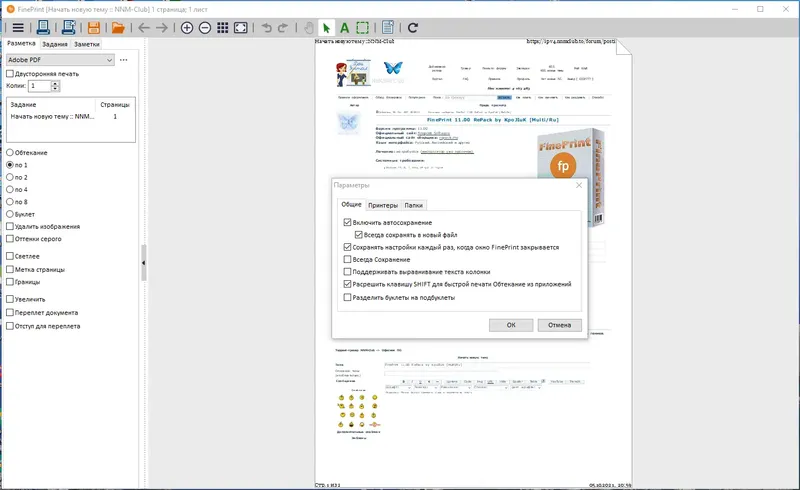This screenshot has width=800, height=490.
Task: Toggle Разрешить клавишу SHIFT checkbox
Action: [347, 284]
